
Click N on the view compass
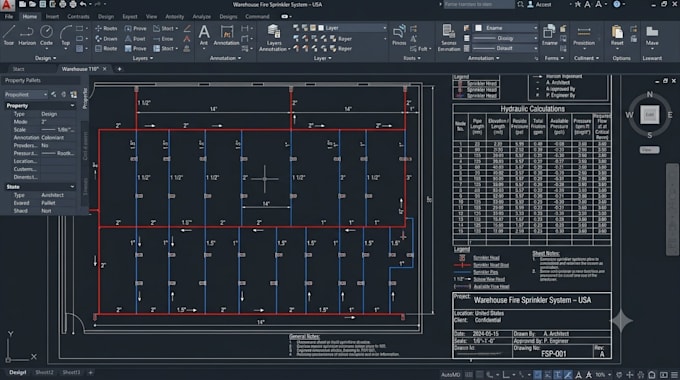click(650, 94)
